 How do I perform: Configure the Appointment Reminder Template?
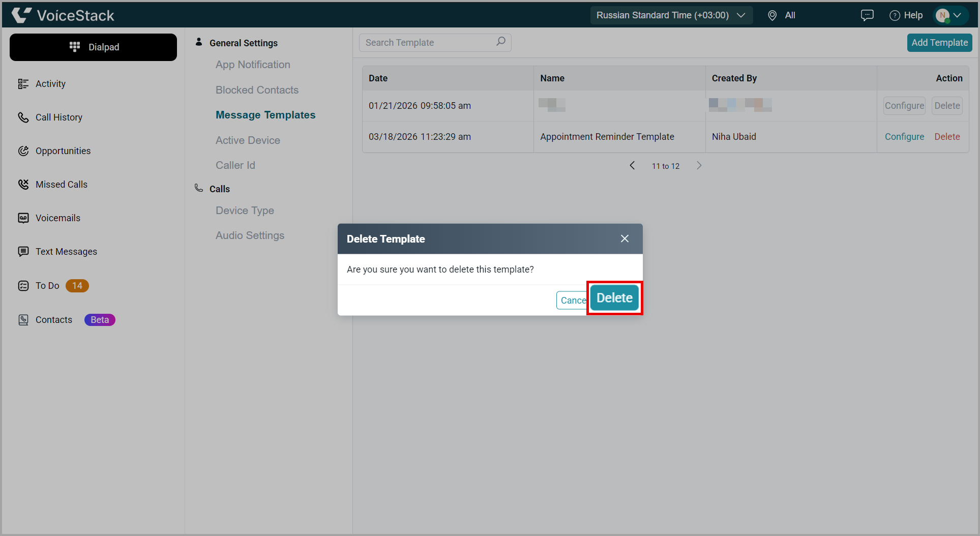pos(904,137)
